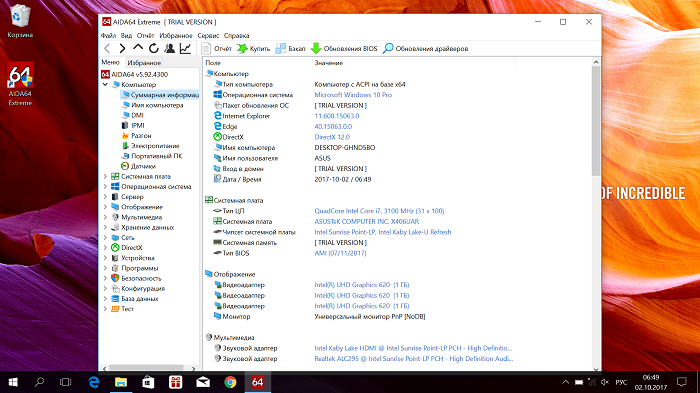Open the Избранное menu in the menu bar
700x393 pixels.
[x=176, y=36]
